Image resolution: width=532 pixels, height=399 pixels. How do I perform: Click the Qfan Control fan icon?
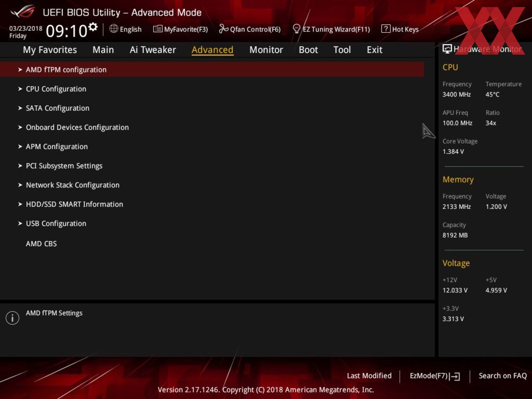pyautogui.click(x=223, y=29)
